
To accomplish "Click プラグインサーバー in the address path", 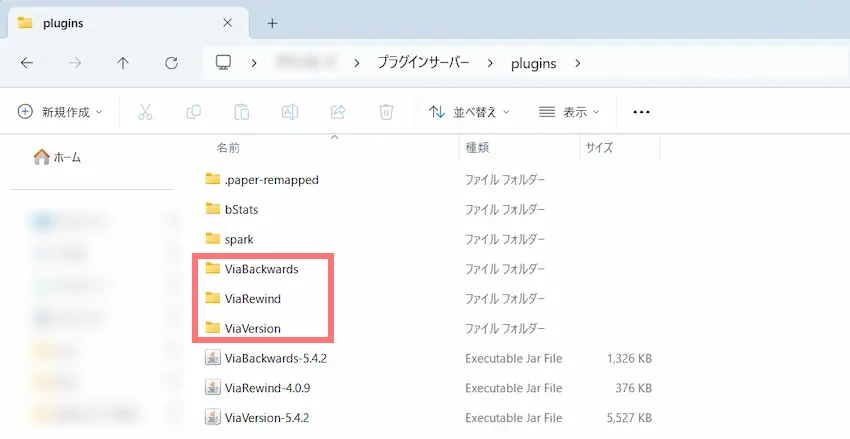I will coord(423,63).
